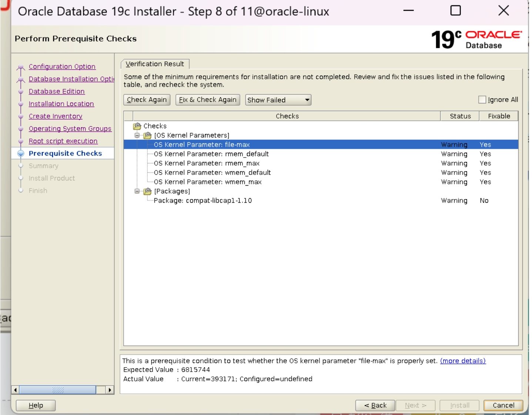Open the Installation Location step link
The height and width of the screenshot is (415, 532).
coord(61,104)
